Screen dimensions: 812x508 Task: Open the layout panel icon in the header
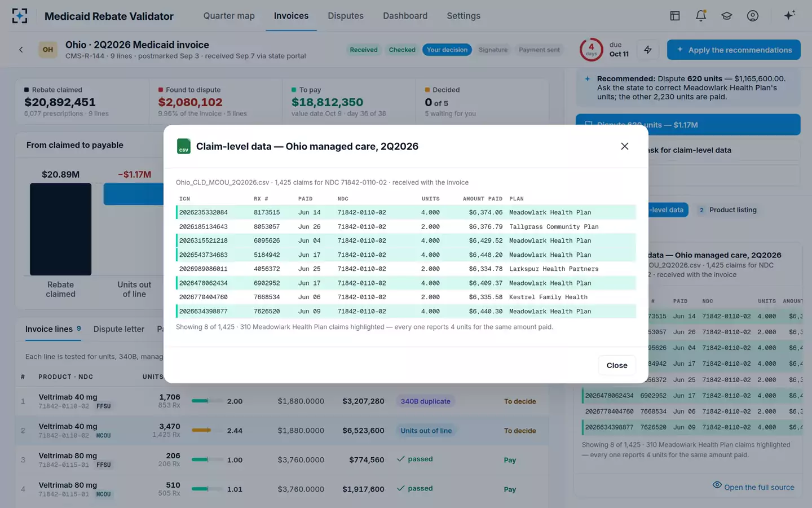pyautogui.click(x=675, y=16)
